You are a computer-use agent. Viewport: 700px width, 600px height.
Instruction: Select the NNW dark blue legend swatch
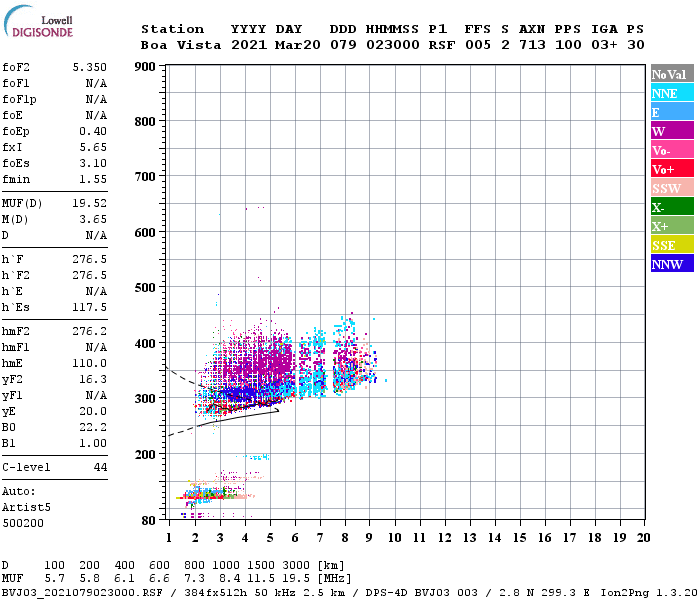point(672,263)
